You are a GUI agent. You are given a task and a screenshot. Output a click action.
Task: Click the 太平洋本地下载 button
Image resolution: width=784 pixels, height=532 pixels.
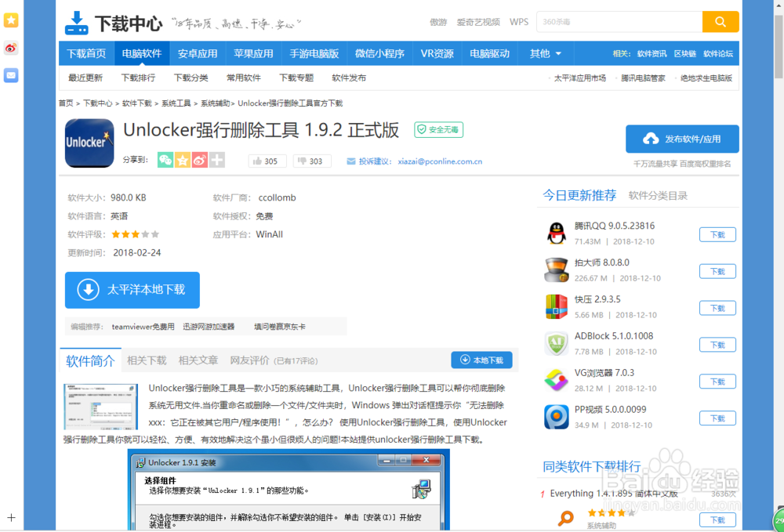(x=132, y=290)
